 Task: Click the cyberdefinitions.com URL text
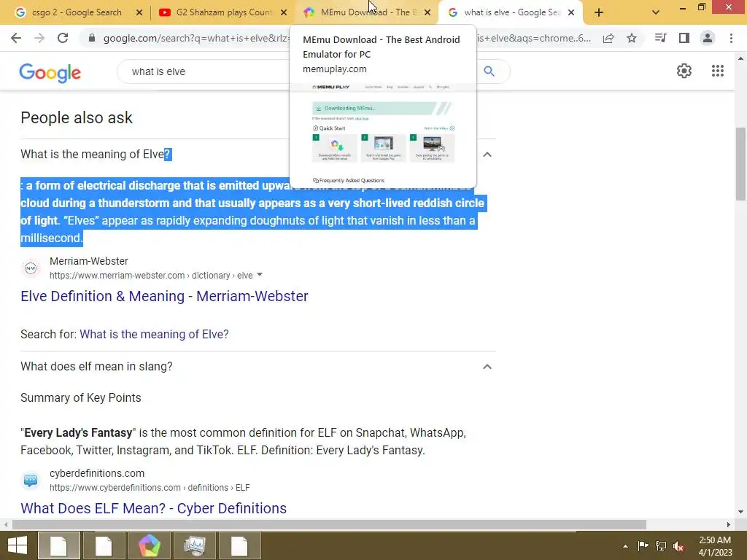tap(150, 488)
